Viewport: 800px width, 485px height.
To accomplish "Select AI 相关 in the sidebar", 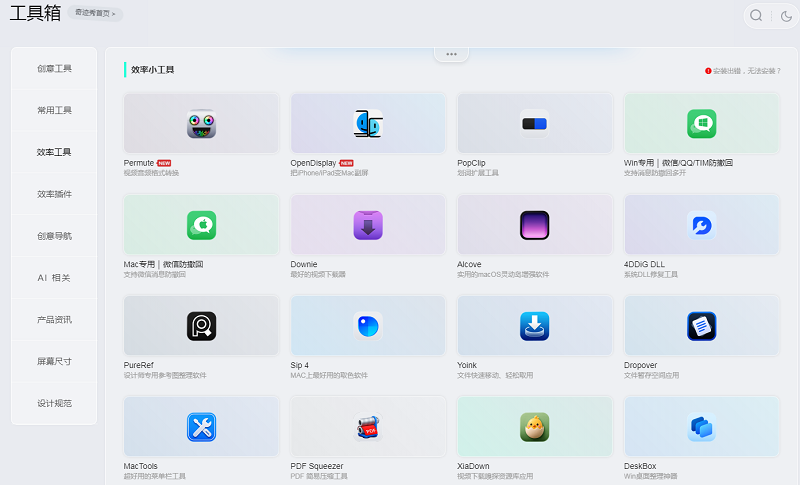I will tap(54, 277).
